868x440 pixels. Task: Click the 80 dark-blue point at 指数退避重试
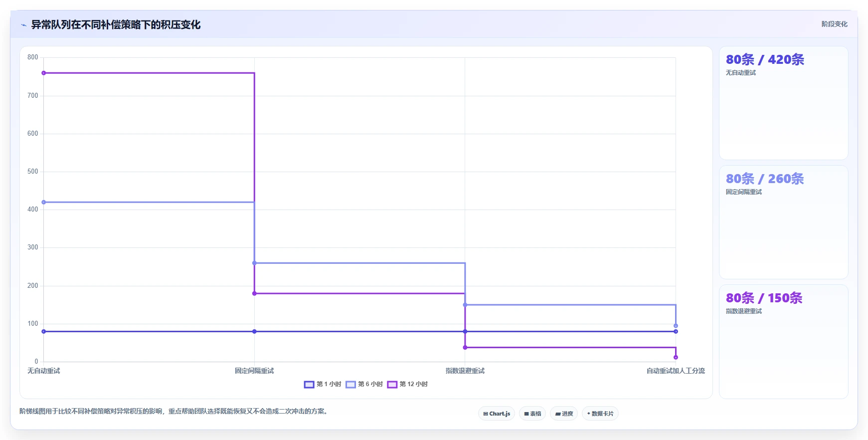tap(465, 331)
